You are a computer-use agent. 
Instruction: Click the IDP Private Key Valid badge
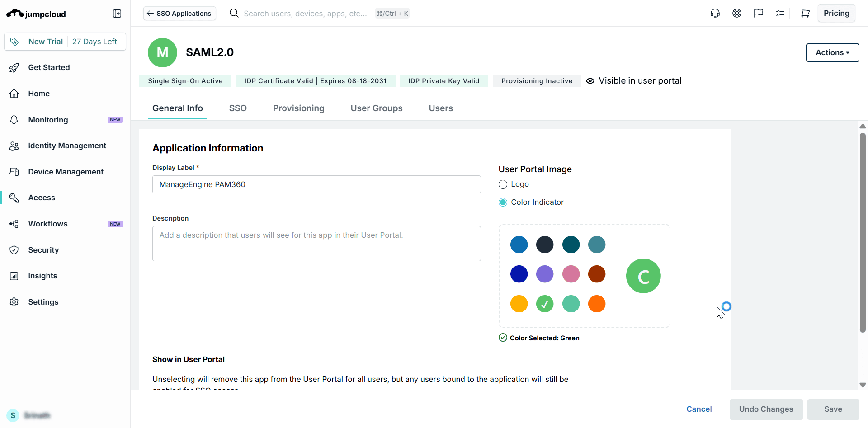[x=443, y=81]
